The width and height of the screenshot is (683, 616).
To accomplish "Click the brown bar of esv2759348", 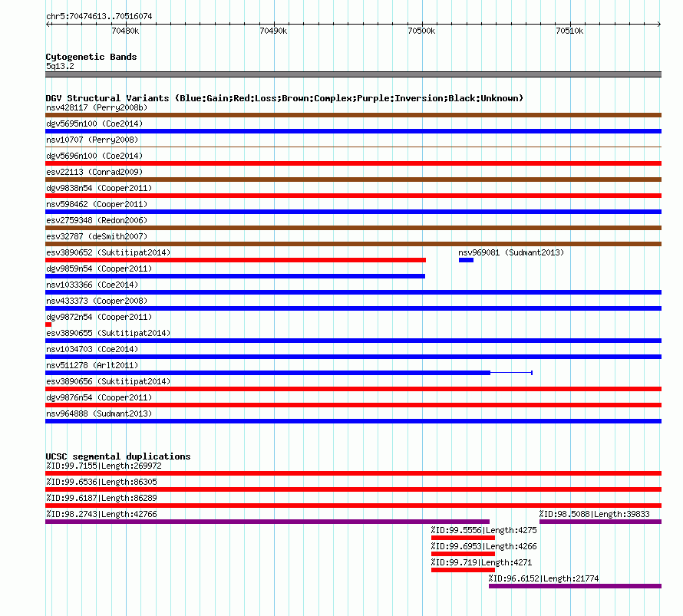I will click(353, 228).
